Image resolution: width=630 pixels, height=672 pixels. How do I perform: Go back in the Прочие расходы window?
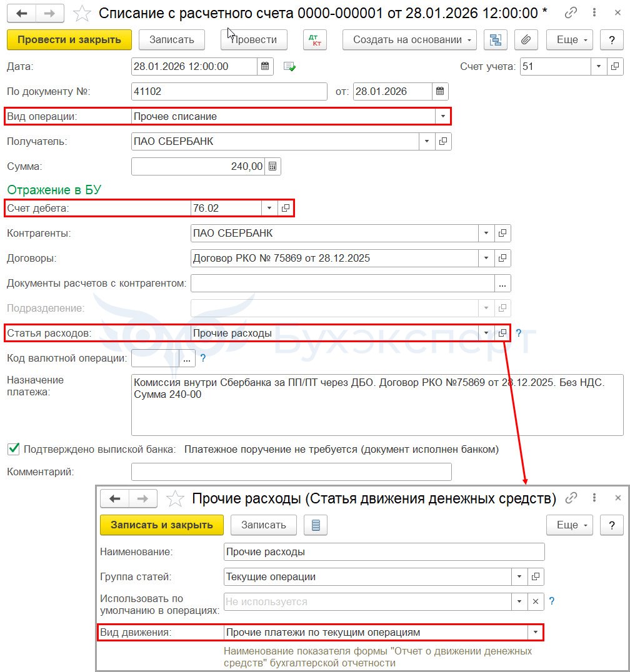click(x=114, y=498)
